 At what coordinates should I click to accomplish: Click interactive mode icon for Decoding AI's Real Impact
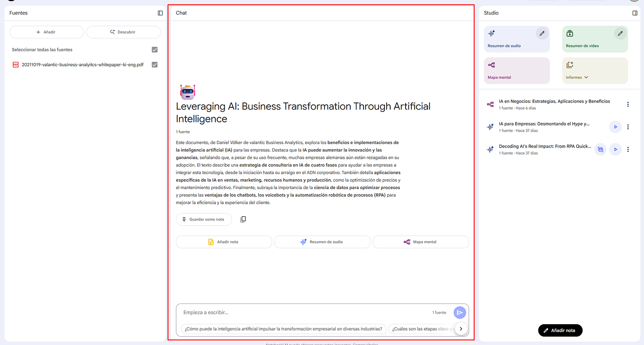pos(600,149)
